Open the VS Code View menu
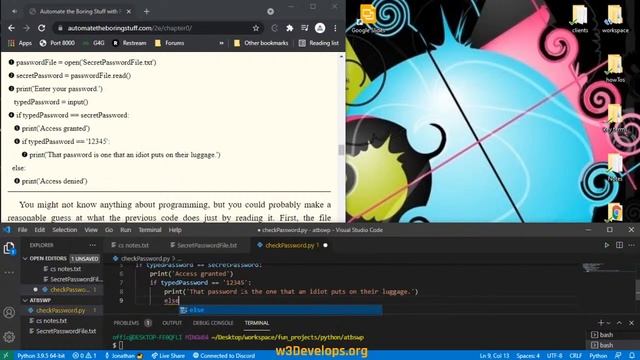The image size is (640, 360). [91, 230]
